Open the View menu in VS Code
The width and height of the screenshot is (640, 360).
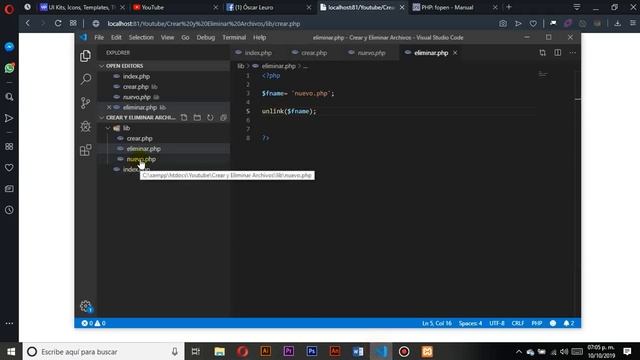tap(167, 37)
